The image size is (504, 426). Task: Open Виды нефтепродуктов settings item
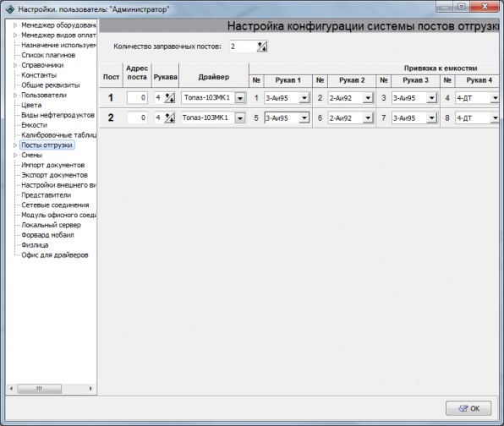tap(58, 115)
